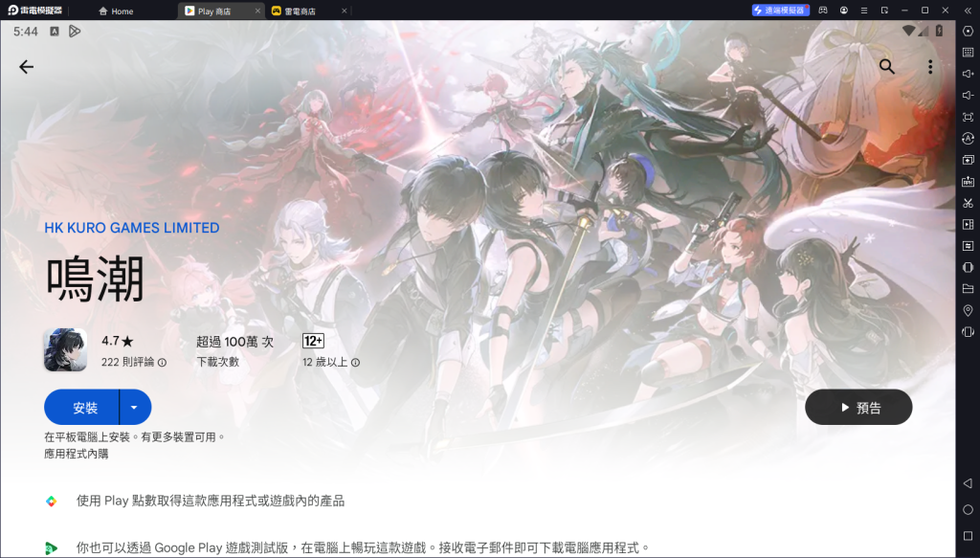Open the operation recorder (A) icon in sidebar
Screen dimensions: 980x558
pos(969,139)
